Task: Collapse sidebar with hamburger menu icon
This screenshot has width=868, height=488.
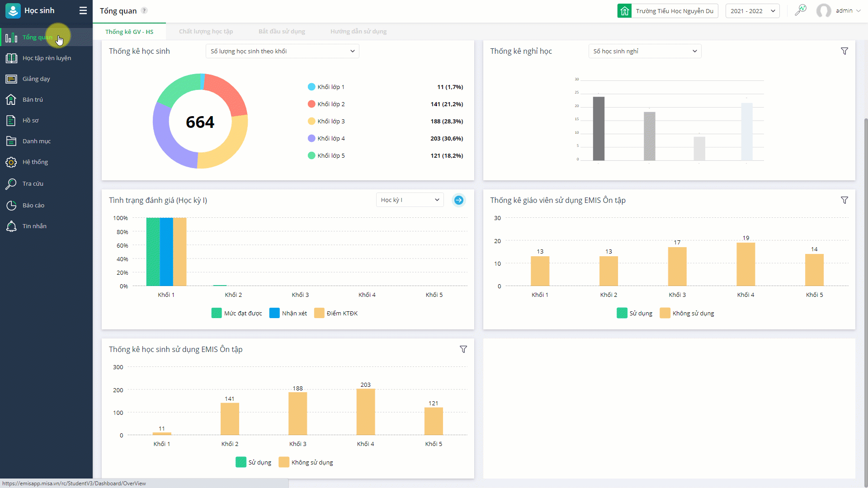Action: point(83,10)
